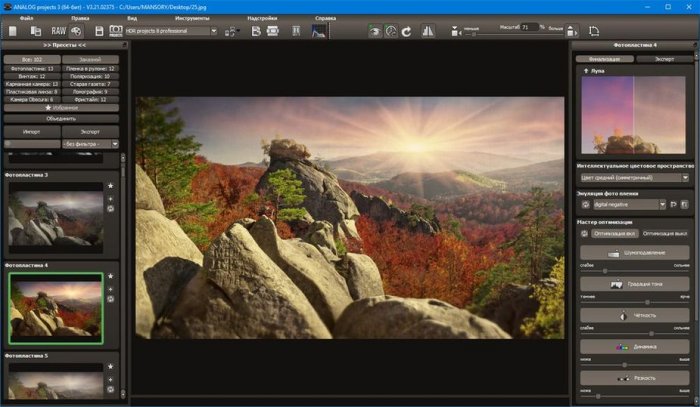The width and height of the screenshot is (700, 407).
Task: Enable the 'Оптимизация вкл' option
Action: pos(609,233)
